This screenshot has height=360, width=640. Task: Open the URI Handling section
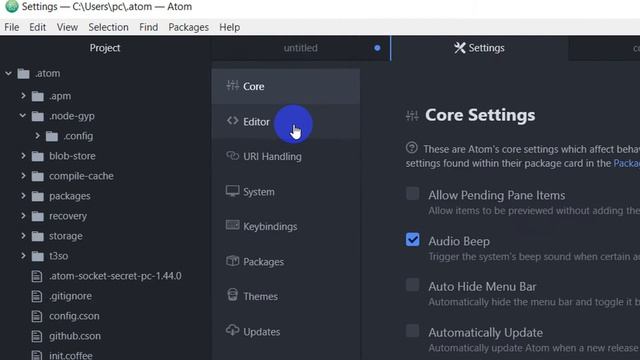[x=286, y=157]
